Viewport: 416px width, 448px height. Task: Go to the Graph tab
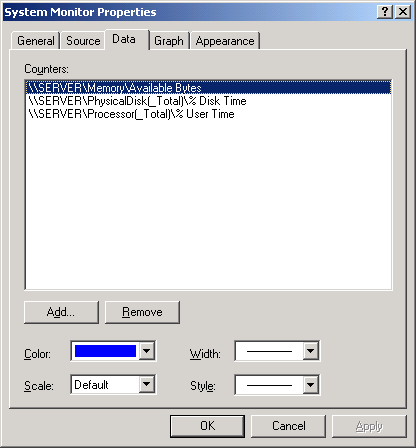pyautogui.click(x=169, y=41)
